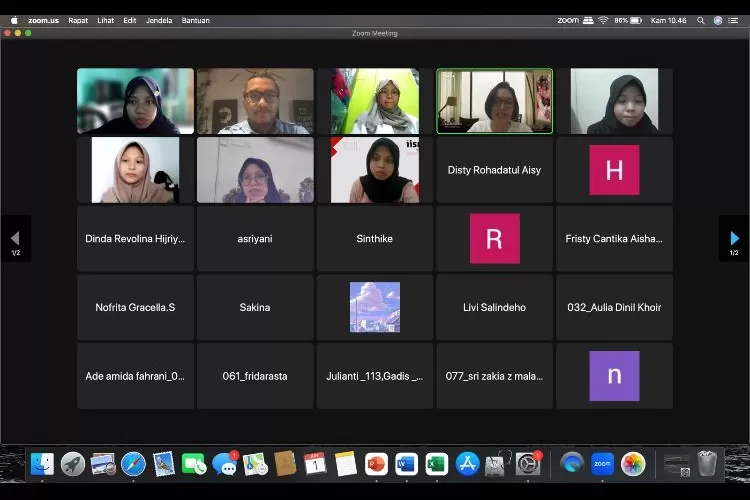The image size is (750, 500).
Task: Open the Rapat menu
Action: (x=78, y=20)
